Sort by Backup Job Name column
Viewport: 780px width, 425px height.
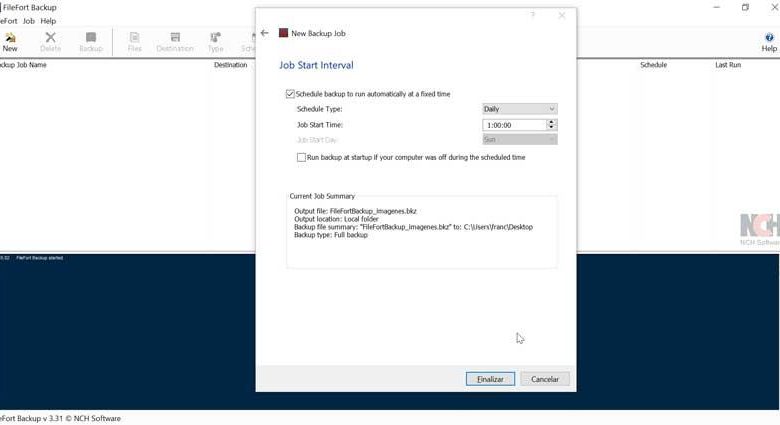(x=23, y=65)
